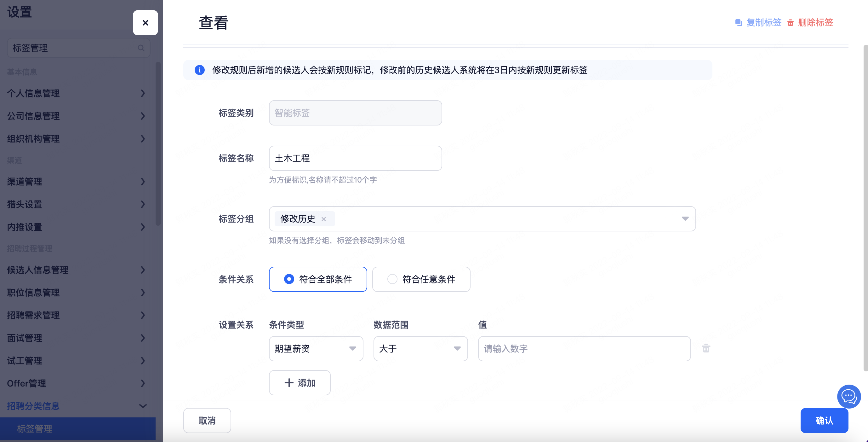Click the 为方便标识 name hint text

323,180
